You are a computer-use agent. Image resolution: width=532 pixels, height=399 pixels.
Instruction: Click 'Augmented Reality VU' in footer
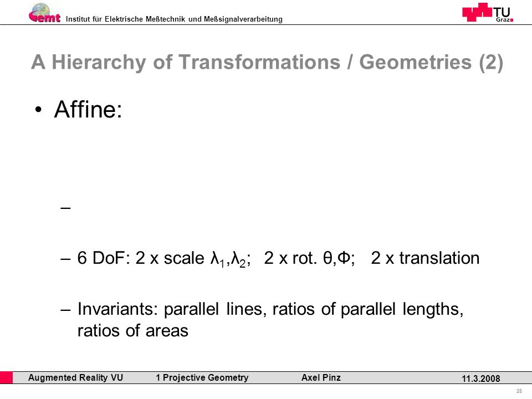tap(75, 377)
